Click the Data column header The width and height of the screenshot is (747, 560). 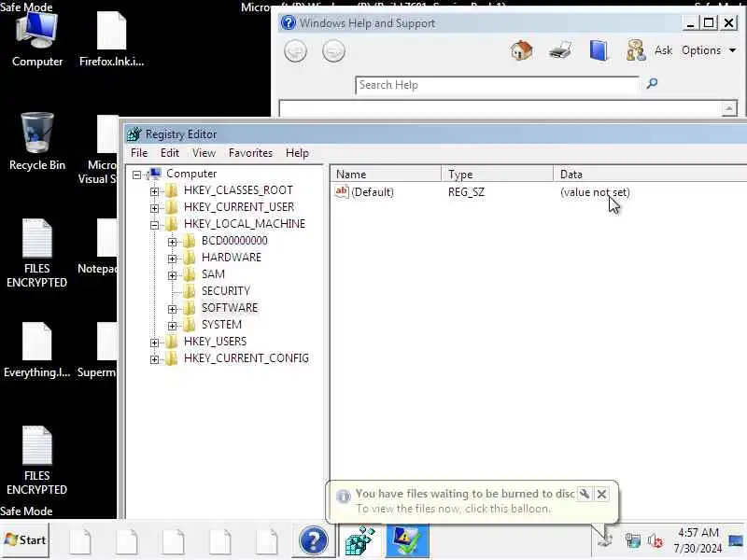[650, 175]
